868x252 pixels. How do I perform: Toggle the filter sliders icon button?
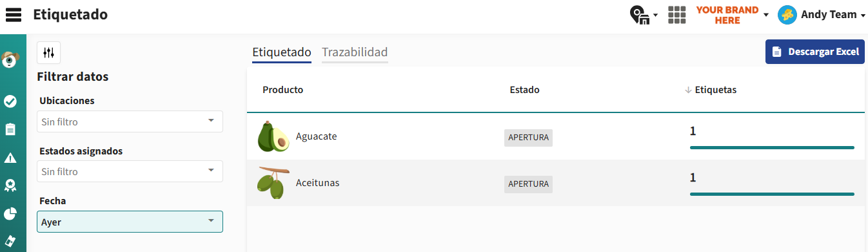tap(49, 52)
